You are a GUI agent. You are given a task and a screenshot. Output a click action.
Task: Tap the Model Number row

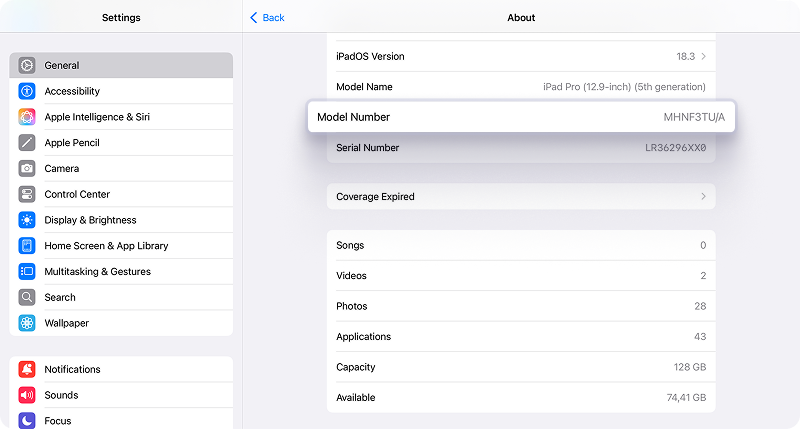pos(520,117)
